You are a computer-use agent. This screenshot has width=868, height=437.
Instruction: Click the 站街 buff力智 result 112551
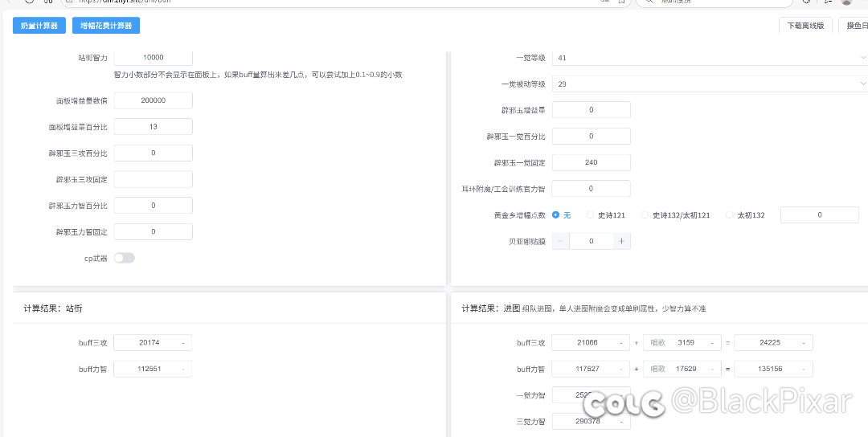pos(153,369)
